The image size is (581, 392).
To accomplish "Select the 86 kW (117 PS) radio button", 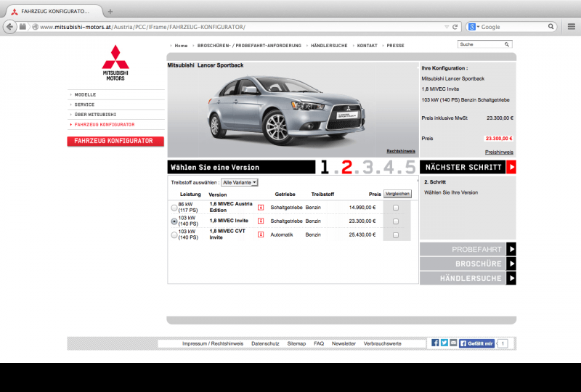I will [x=174, y=208].
